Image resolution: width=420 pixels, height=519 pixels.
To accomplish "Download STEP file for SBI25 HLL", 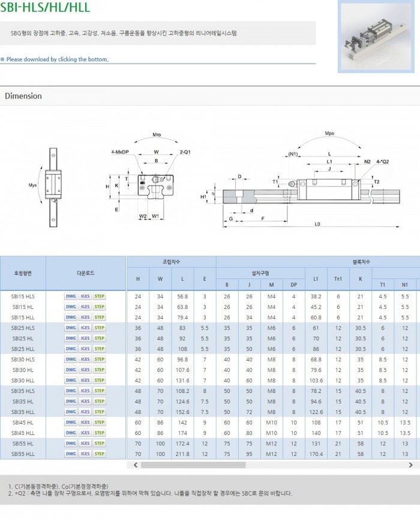I will 99,349.
